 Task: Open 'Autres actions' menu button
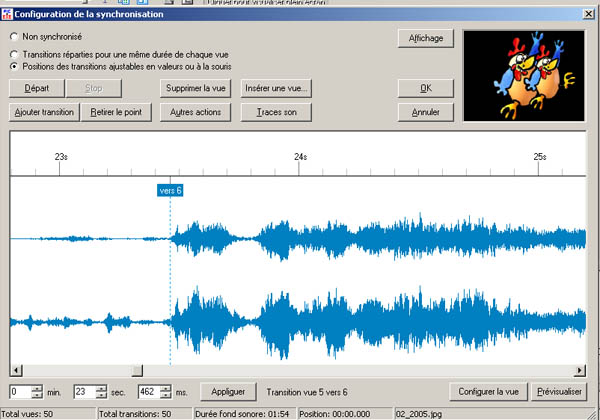(196, 112)
